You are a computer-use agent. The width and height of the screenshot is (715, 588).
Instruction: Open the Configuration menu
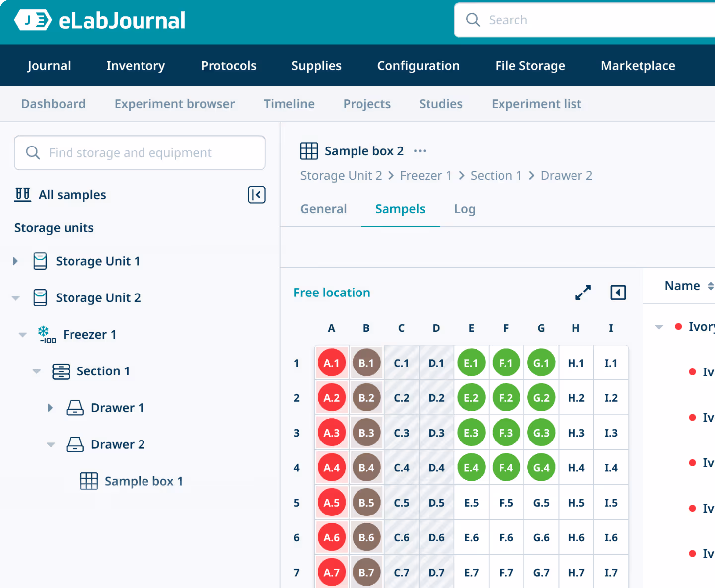point(418,66)
